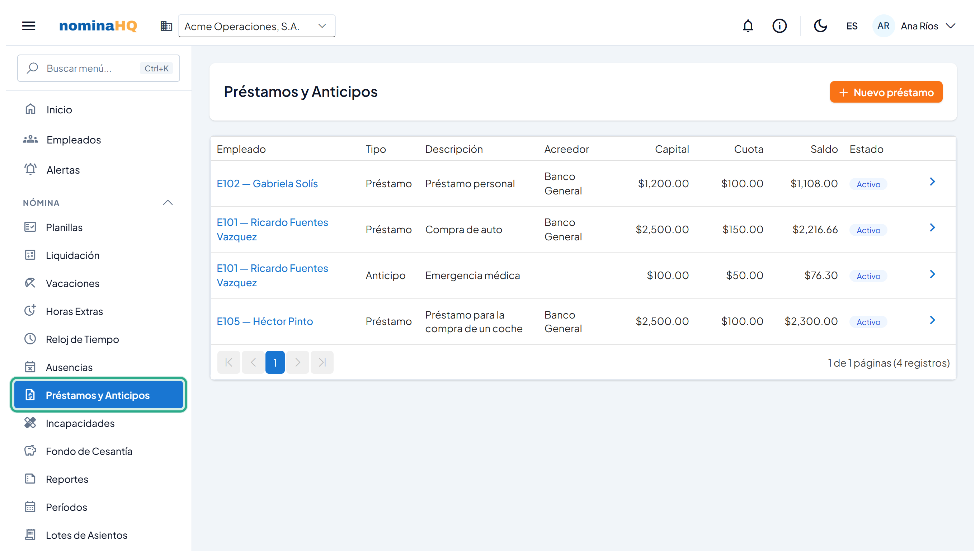Expand Préstamo personal row chevron
Image resolution: width=980 pixels, height=551 pixels.
click(932, 182)
